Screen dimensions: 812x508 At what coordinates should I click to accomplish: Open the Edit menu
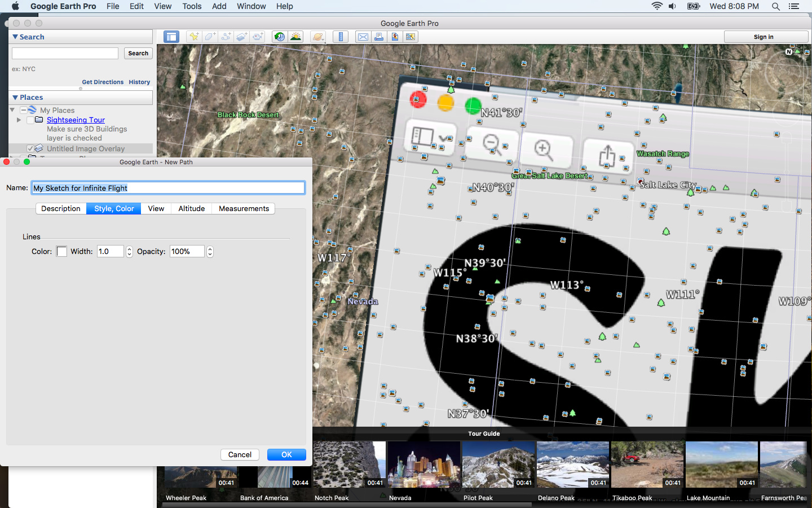[136, 6]
